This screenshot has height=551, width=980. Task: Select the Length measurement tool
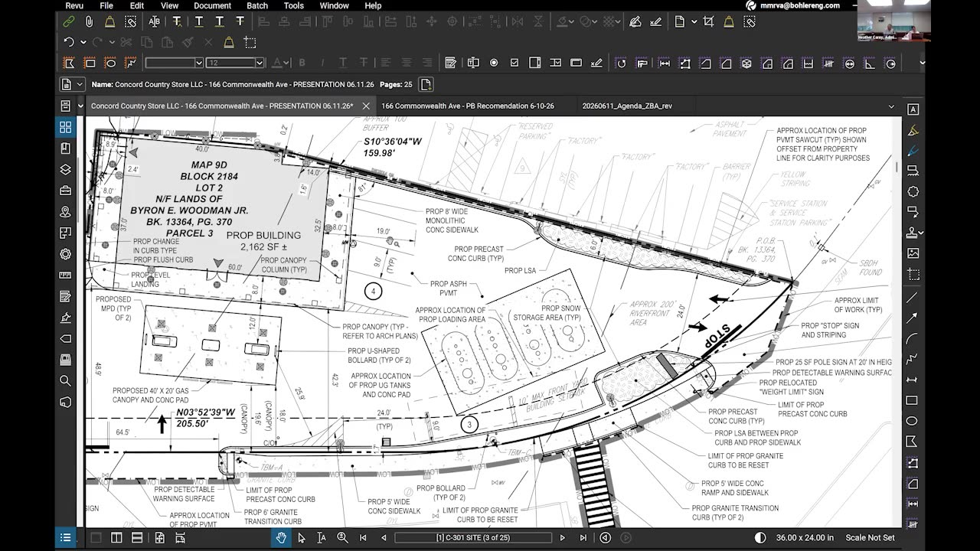664,63
